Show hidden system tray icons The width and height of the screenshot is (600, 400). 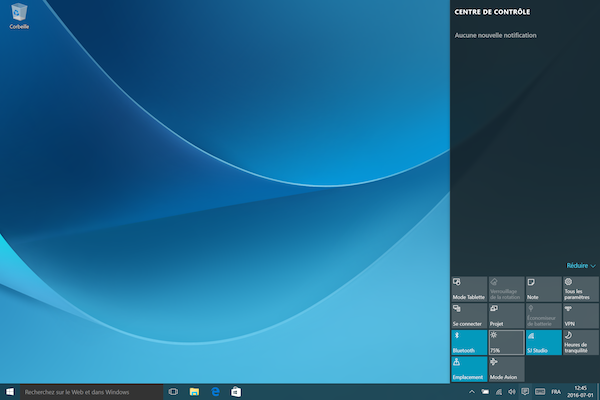click(472, 392)
